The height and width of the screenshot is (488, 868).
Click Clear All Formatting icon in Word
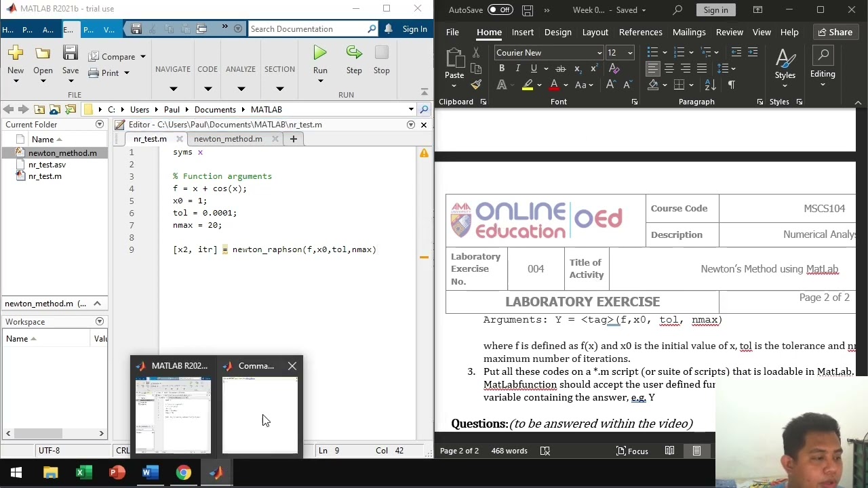coord(614,68)
